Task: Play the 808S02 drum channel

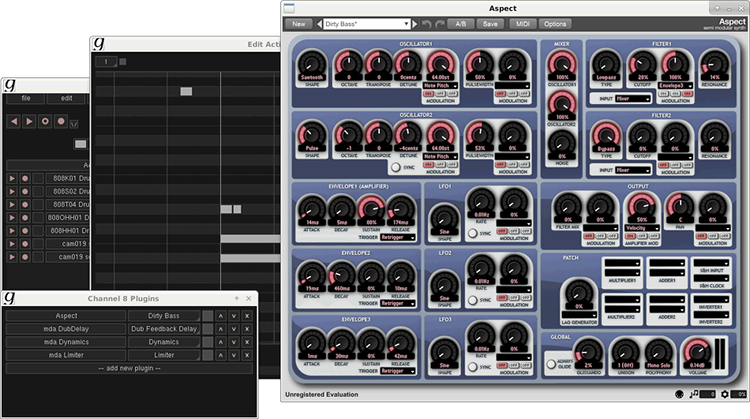Action: (12, 191)
